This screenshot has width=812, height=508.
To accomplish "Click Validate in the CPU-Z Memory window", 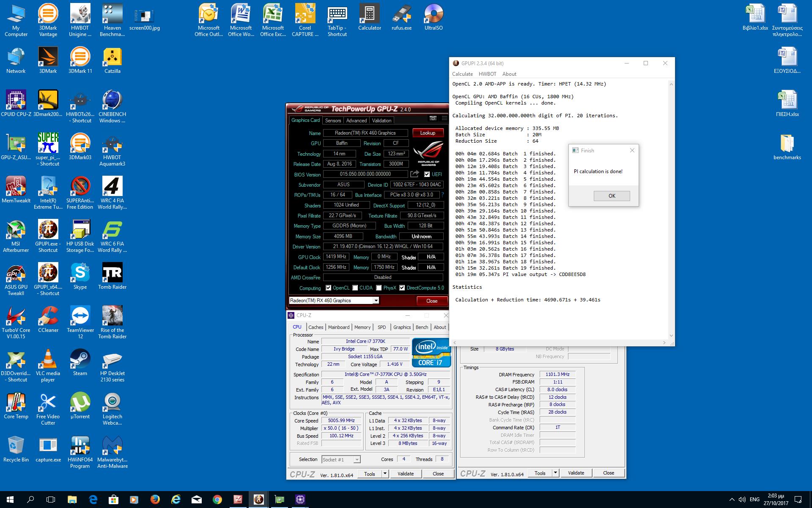I will click(576, 473).
